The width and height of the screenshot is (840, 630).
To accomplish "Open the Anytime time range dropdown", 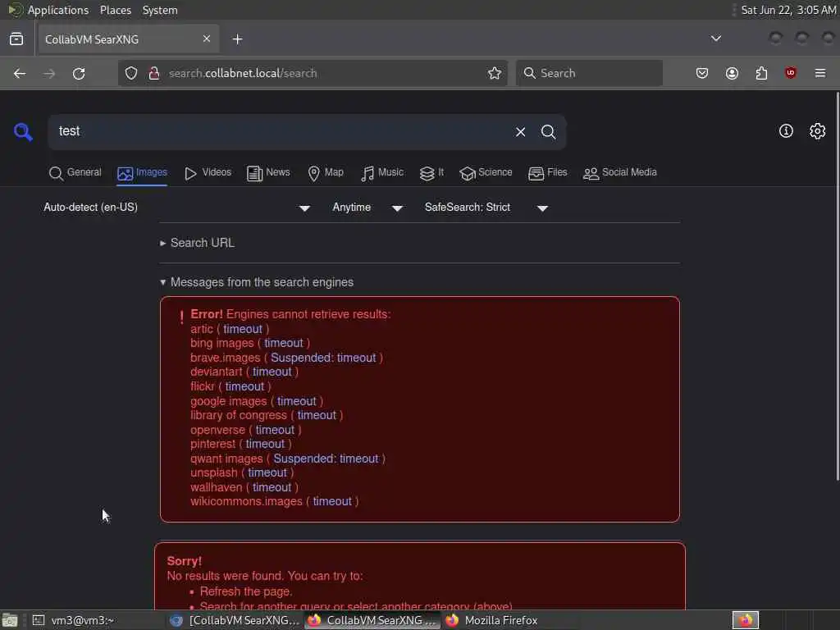I will pos(367,208).
